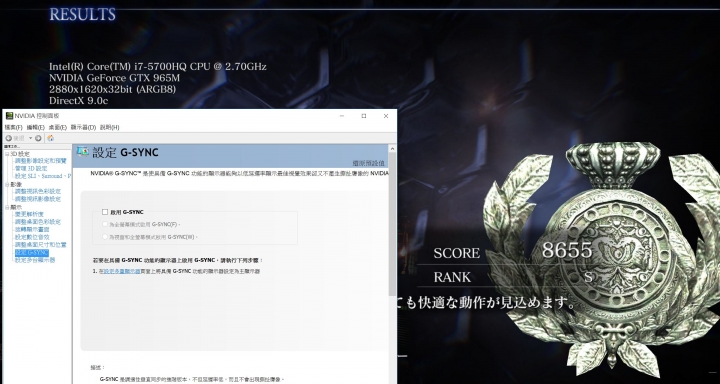This screenshot has height=384, width=720.
Task: Select 調整影像設定和預覽 in tree
Action: coord(40,161)
